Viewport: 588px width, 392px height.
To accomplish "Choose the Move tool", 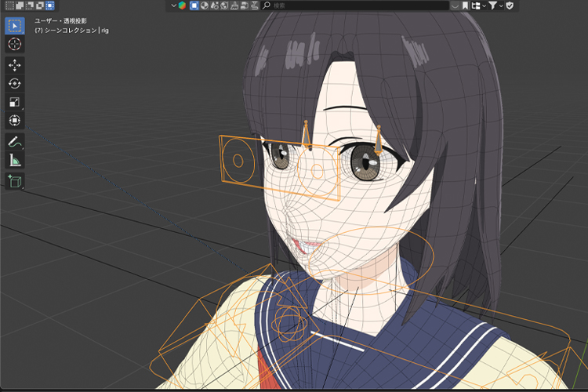I will pyautogui.click(x=14, y=65).
